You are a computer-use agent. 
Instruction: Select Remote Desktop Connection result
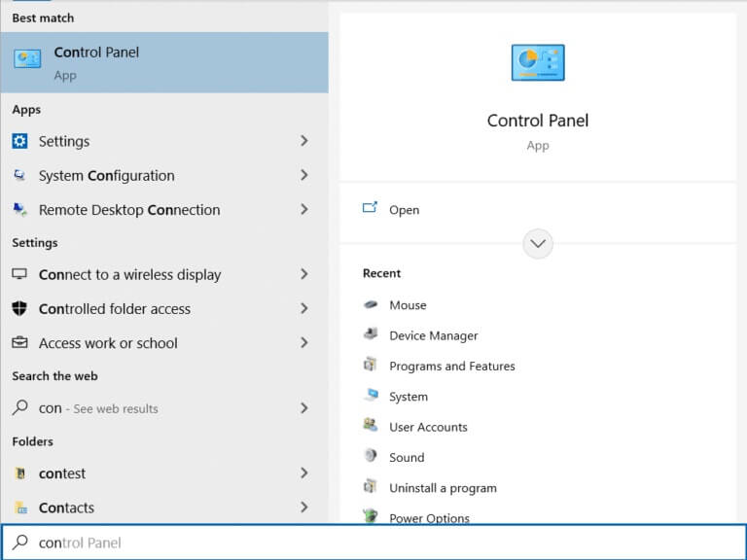point(164,210)
